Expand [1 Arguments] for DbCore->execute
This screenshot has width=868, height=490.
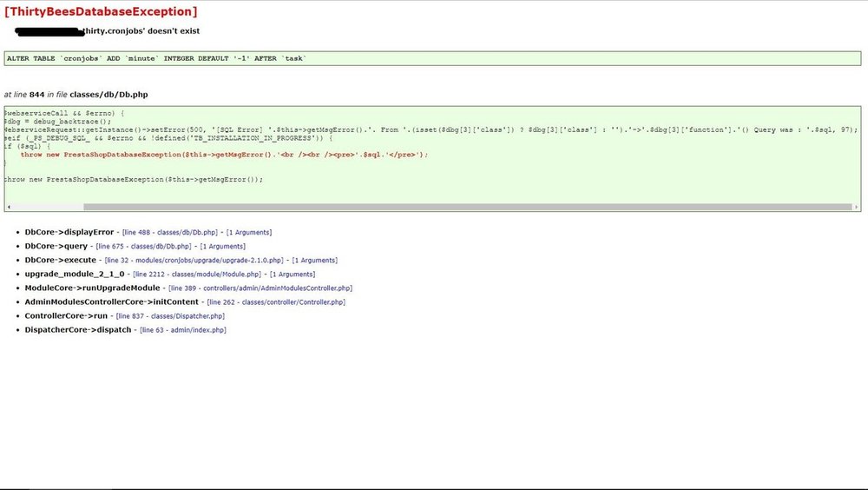(314, 260)
